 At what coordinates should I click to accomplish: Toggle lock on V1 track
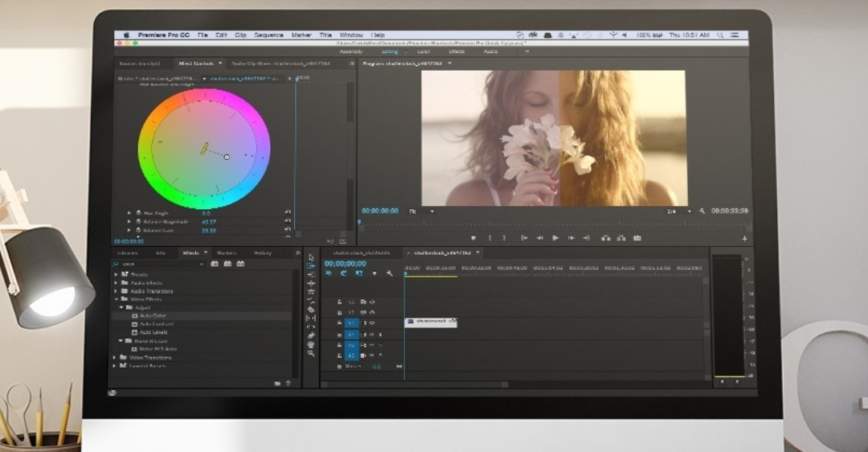coord(339,323)
